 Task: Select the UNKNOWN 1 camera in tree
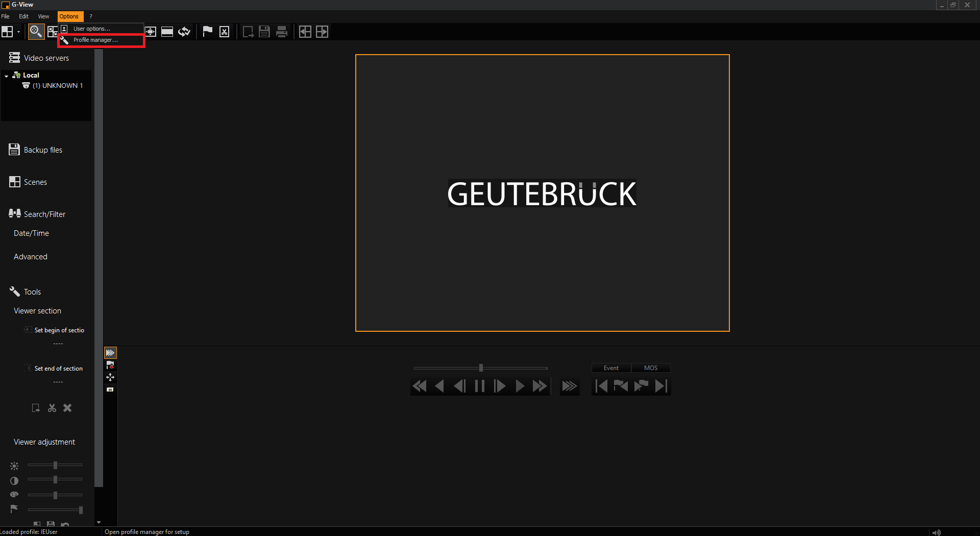coord(57,86)
